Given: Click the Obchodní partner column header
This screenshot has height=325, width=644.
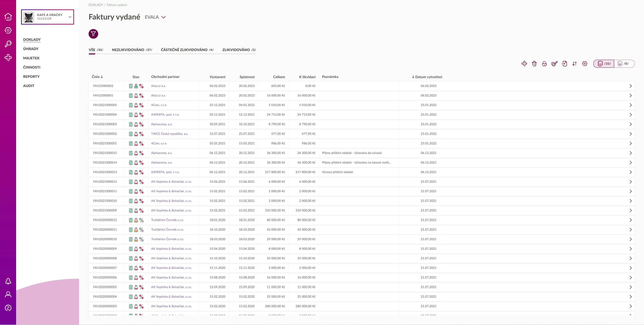Looking at the screenshot, I should 165,77.
